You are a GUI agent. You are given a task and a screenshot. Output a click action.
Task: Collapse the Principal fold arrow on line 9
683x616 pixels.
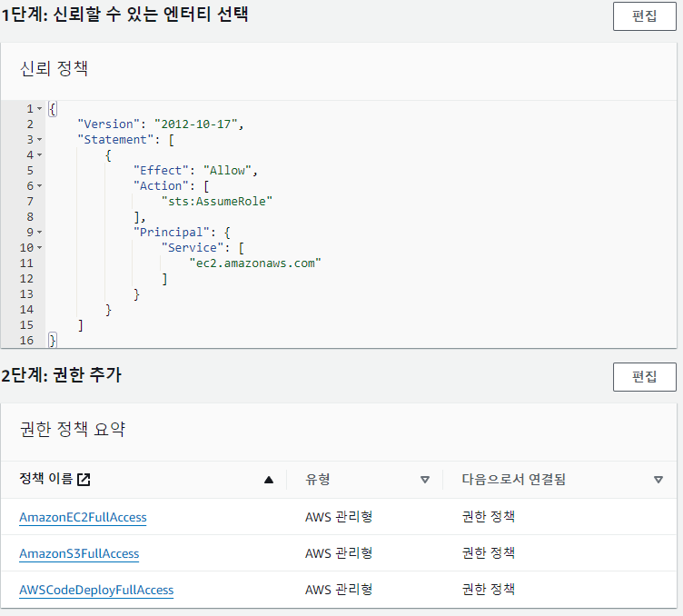40,233
